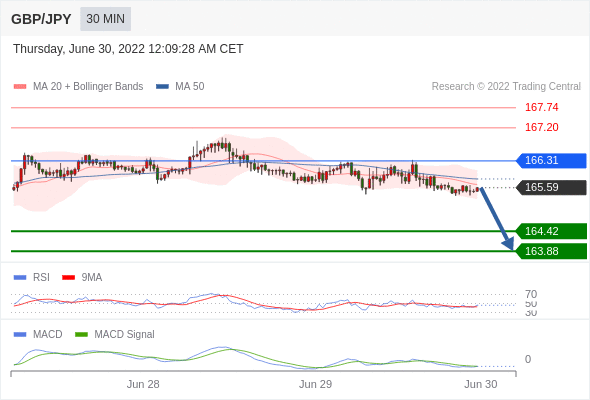Viewport: 590px width, 400px height.
Task: Click the Research © 2022 Trading Central credit
Action: pos(506,87)
